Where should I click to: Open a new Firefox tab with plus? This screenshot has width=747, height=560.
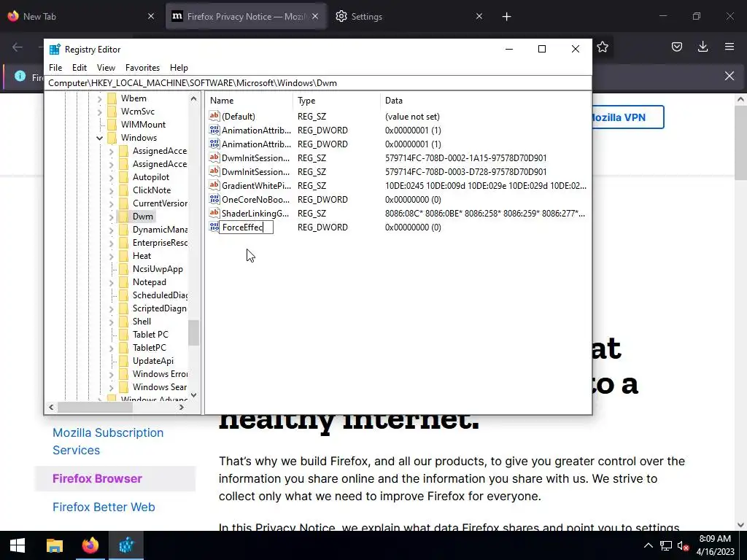point(506,17)
